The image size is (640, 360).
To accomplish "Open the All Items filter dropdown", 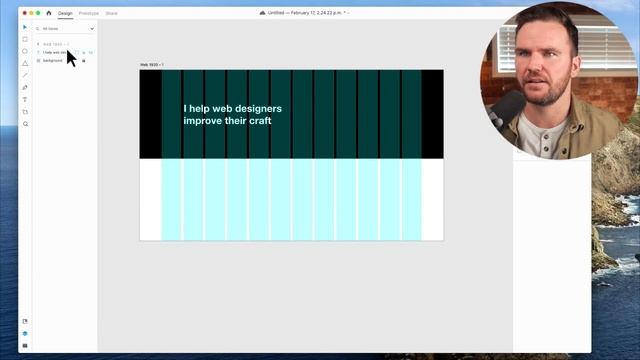I will tap(92, 29).
